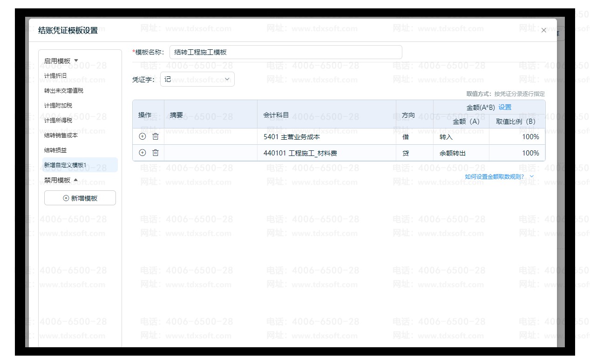The image size is (590, 364).
Task: Select 转出未交增值税 template
Action: point(64,91)
